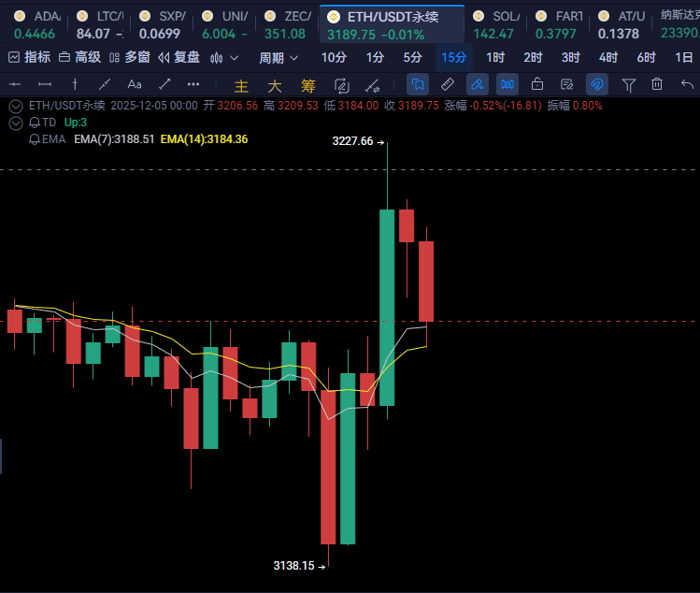
Task: Open 指标 indicators panel
Action: tap(30, 57)
